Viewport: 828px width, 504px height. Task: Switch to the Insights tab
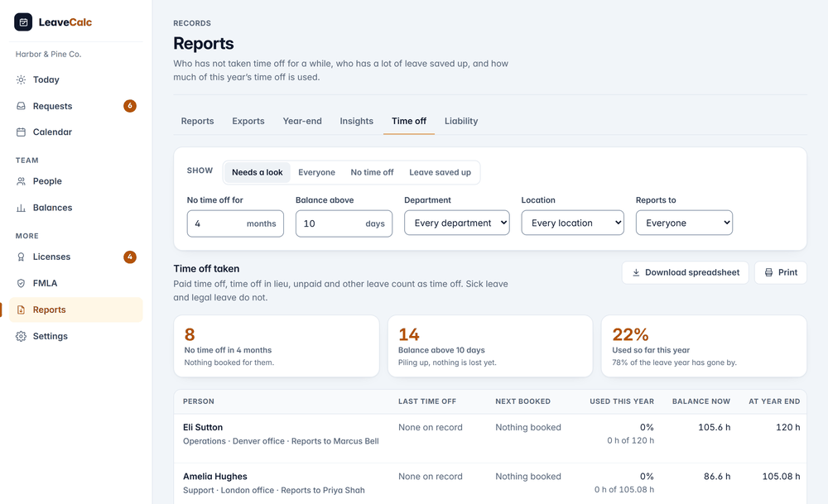(x=356, y=121)
